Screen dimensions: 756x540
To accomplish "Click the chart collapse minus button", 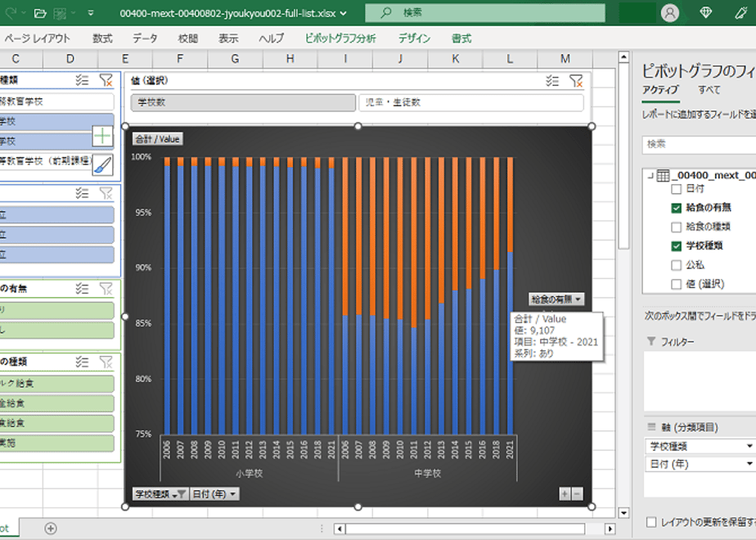I will (x=577, y=493).
